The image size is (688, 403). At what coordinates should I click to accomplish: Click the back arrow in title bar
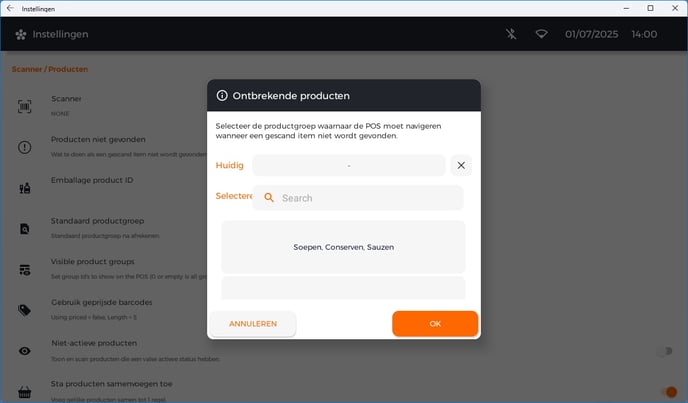coord(10,8)
